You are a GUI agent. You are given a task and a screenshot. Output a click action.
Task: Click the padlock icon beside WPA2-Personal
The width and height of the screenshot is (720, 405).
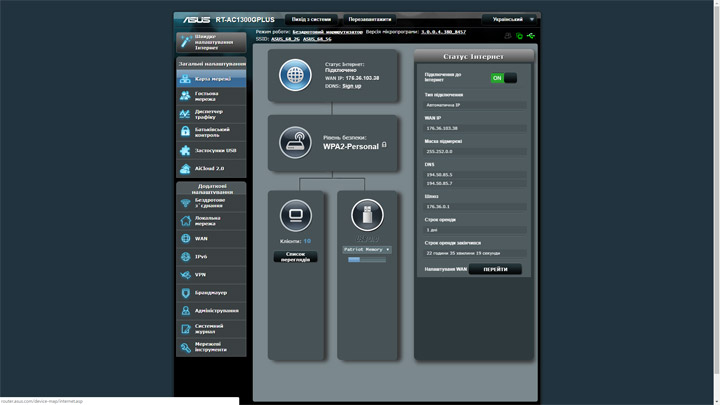point(384,145)
